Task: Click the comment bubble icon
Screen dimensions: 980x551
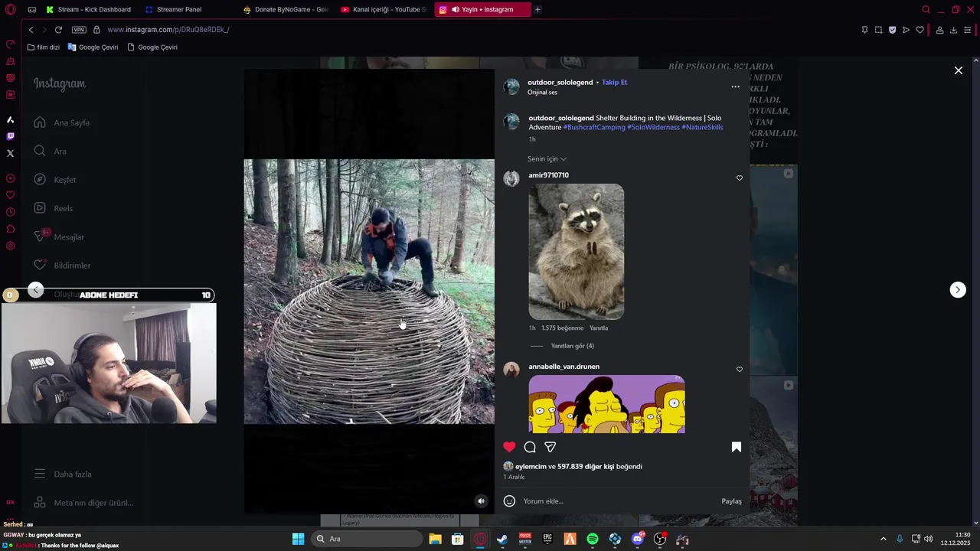Action: pyautogui.click(x=530, y=447)
